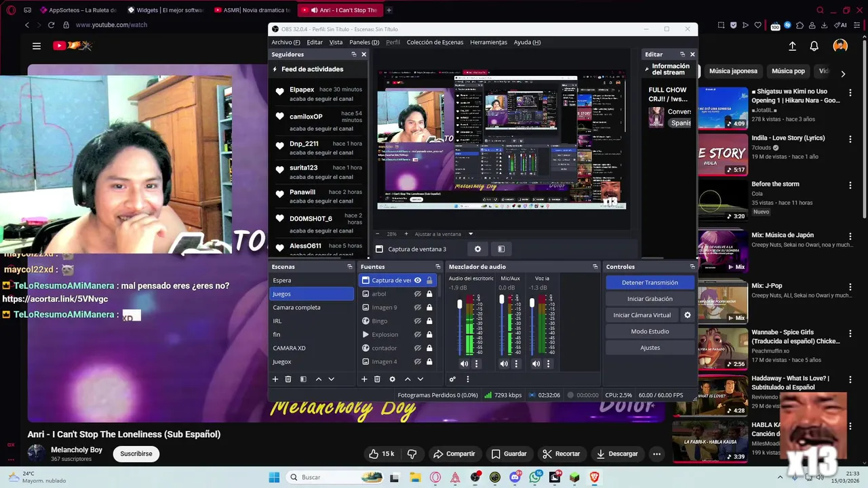Move the scene down with the Escenas down arrow

point(332,379)
